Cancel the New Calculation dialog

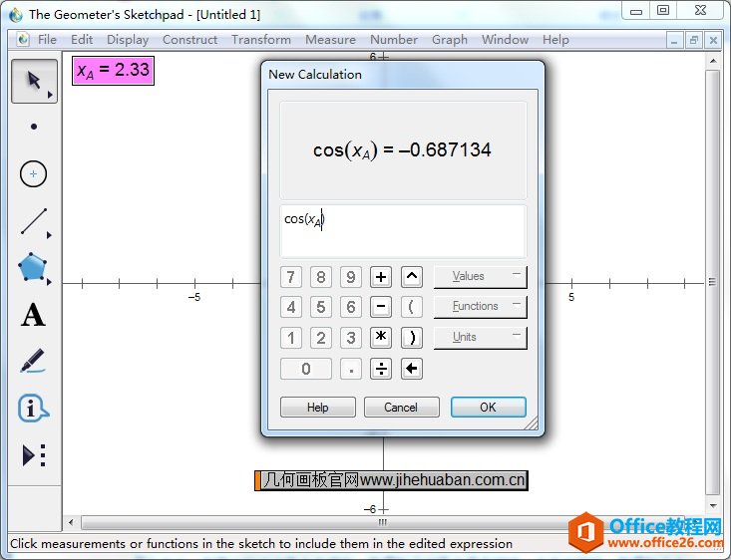click(x=401, y=408)
